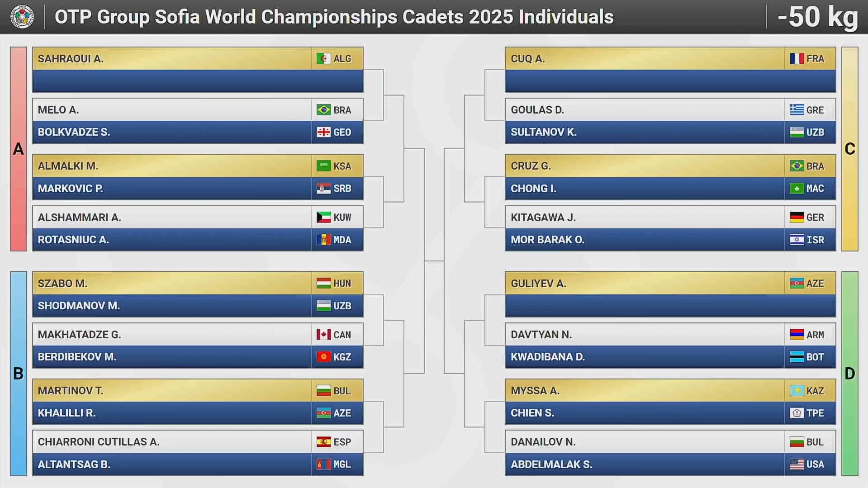
Task: Click the championships title in the header
Action: (x=334, y=17)
